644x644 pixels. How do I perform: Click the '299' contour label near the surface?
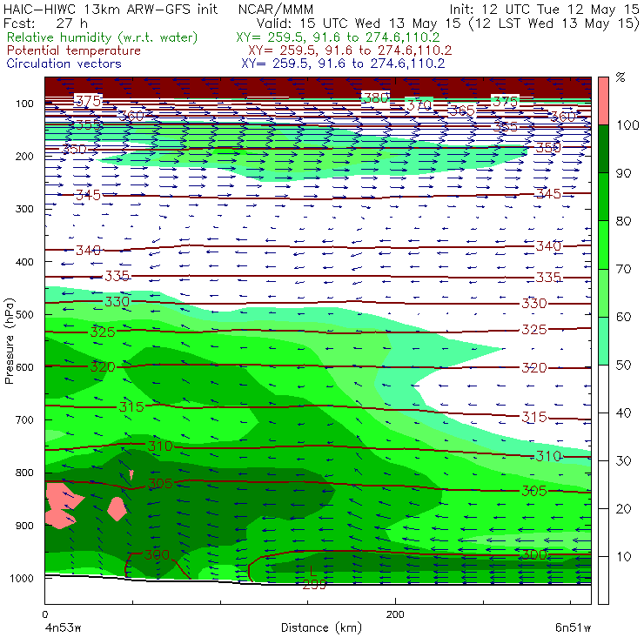pyautogui.click(x=314, y=585)
